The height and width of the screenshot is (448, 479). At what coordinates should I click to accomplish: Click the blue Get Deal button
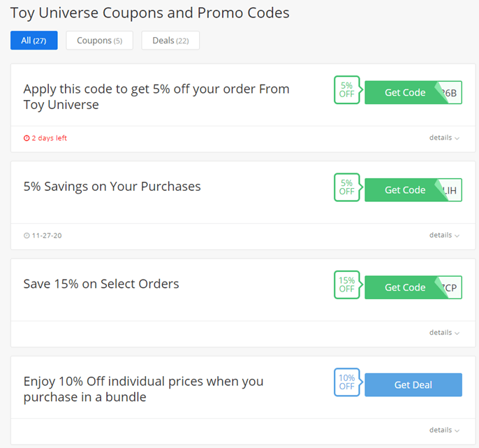click(x=413, y=384)
